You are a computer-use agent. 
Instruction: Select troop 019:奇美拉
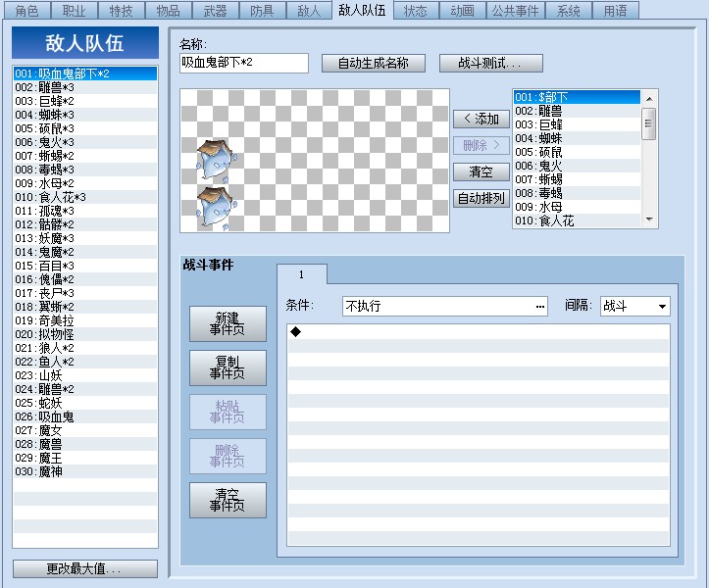click(x=85, y=320)
